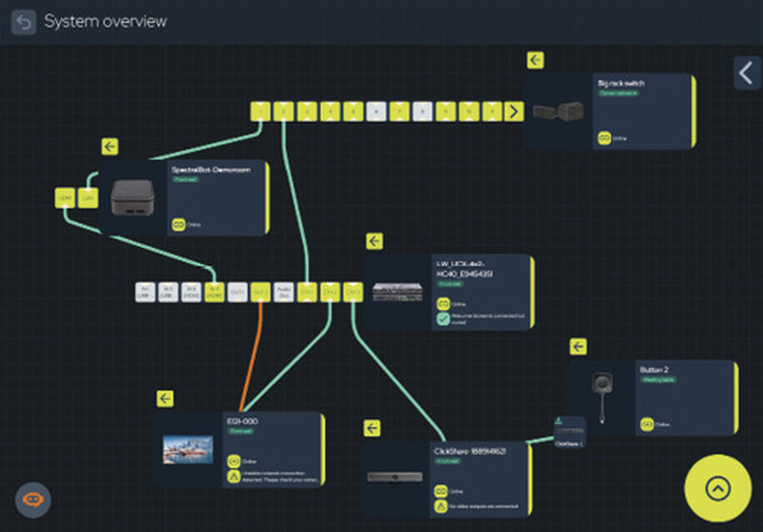This screenshot has height=532, width=763.
Task: Click the online icon on the Button 2 card
Action: [x=647, y=424]
